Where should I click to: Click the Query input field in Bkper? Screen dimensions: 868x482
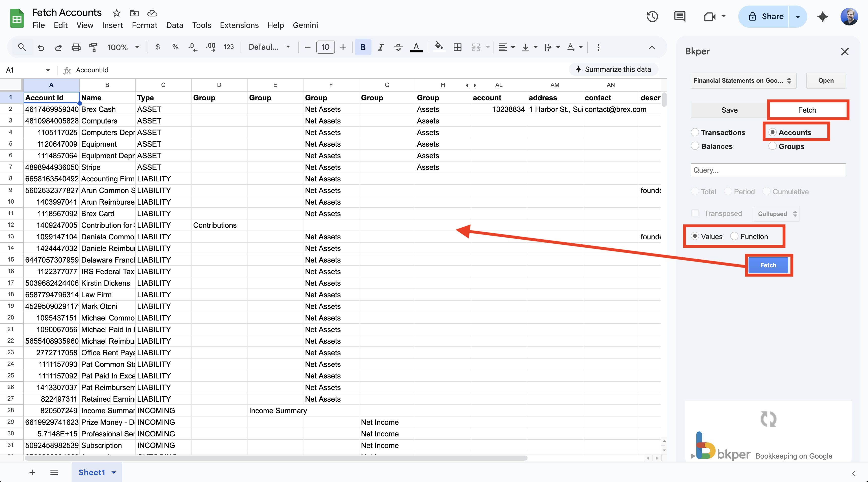[768, 170]
